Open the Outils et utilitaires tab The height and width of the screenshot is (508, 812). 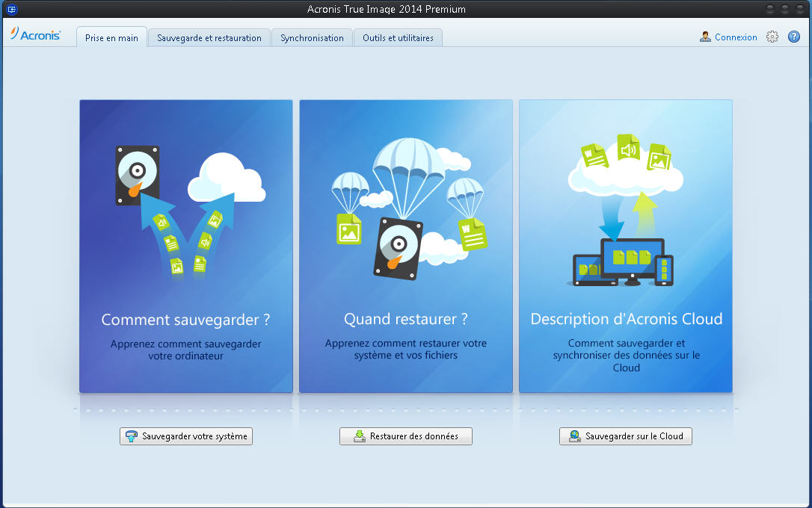398,38
